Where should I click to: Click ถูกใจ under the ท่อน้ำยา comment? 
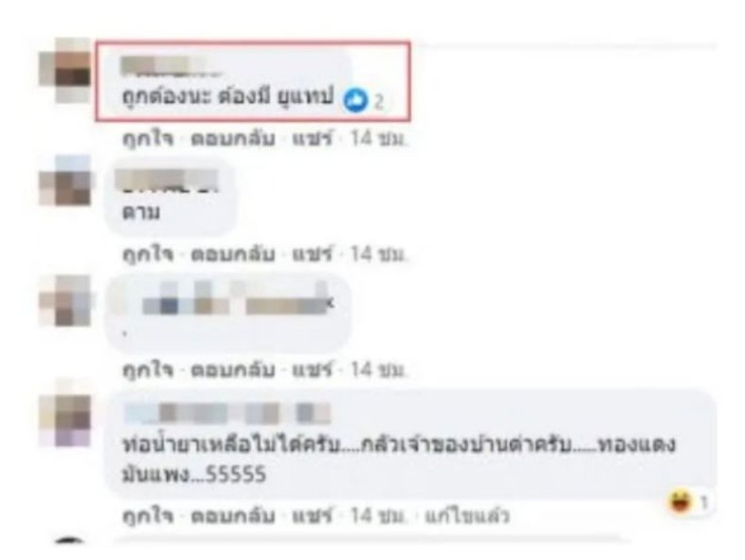(148, 516)
